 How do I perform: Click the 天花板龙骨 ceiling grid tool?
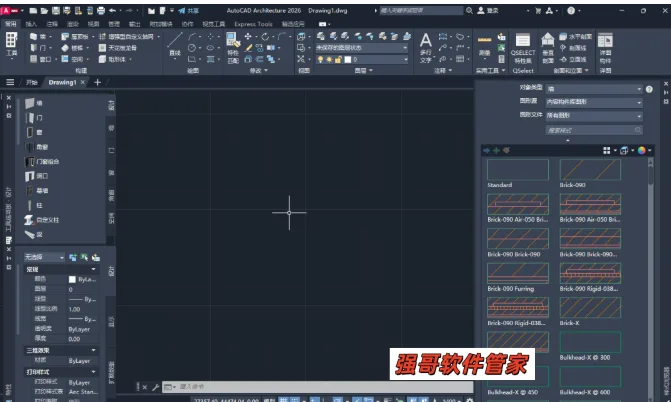point(118,48)
